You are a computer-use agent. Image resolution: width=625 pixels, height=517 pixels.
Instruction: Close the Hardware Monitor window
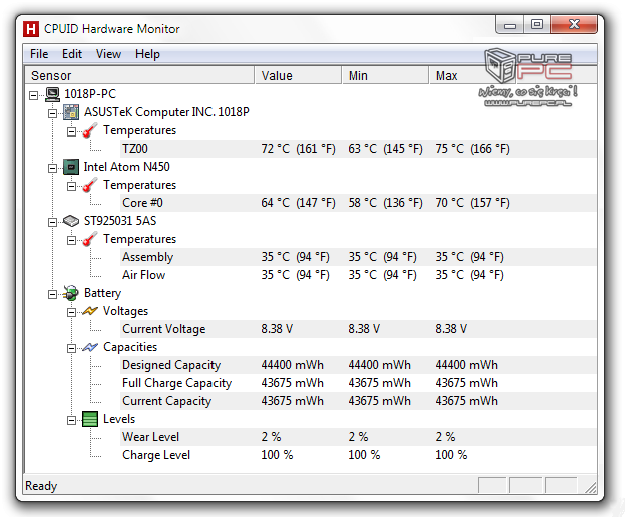pyautogui.click(x=574, y=26)
